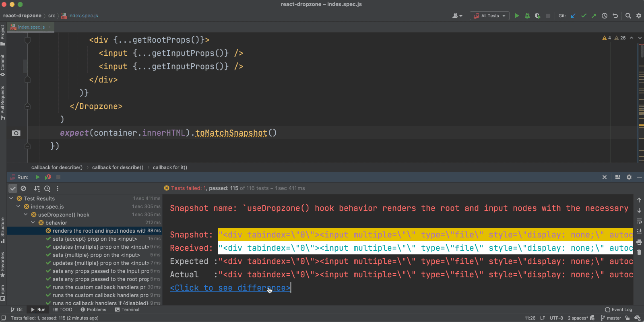Open the Project side panel tab
Viewport: 644px width, 322px height.
3,35
